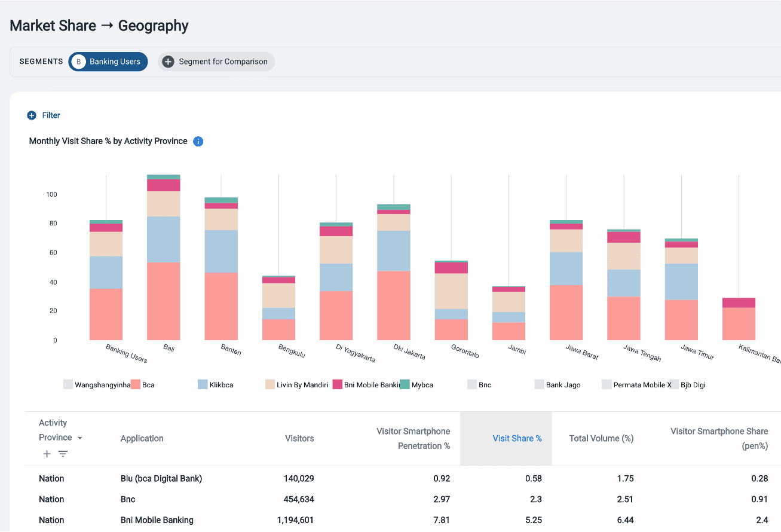This screenshot has width=781, height=532.
Task: Click the chart info icon
Action: (x=198, y=142)
